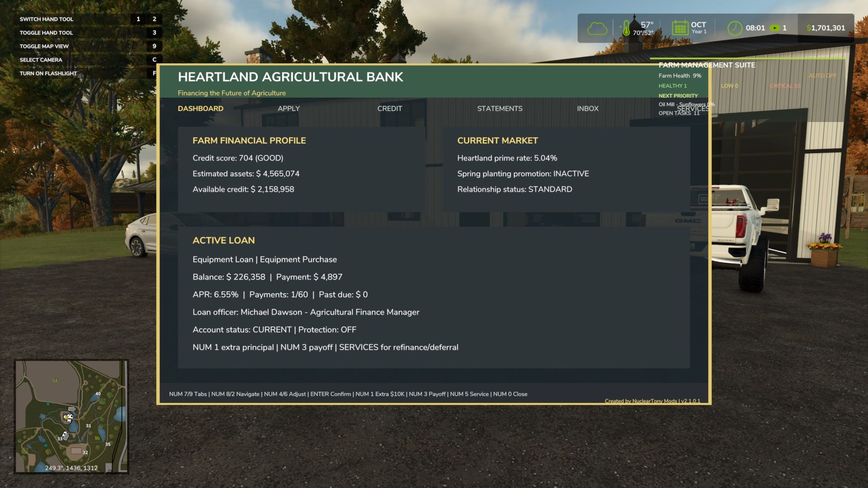This screenshot has height=488, width=868.
Task: Click the estimated assets value line
Action: click(246, 174)
